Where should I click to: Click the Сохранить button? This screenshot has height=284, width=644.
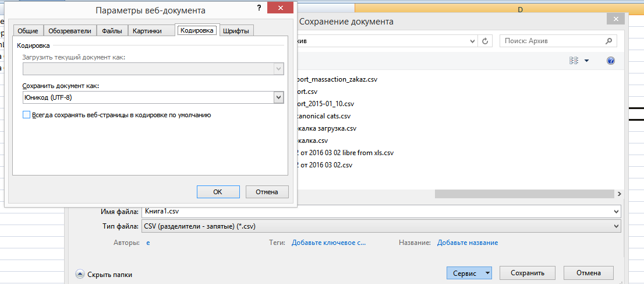[x=528, y=273]
